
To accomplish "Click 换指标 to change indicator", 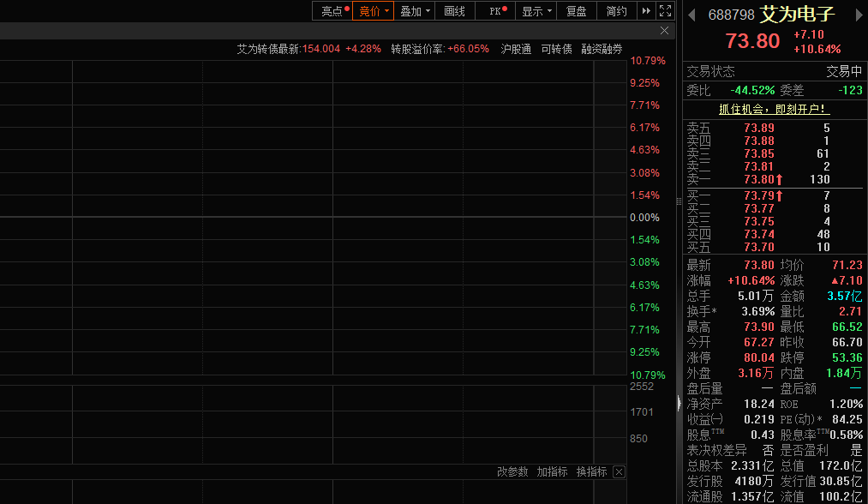I will (592, 472).
